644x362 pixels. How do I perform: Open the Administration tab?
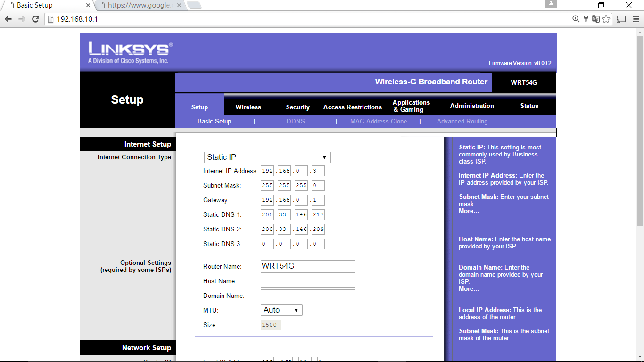click(472, 106)
